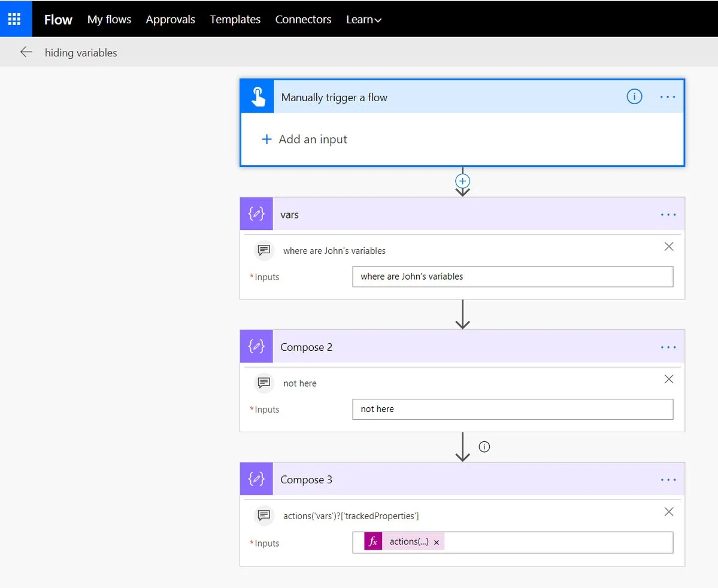Open the ellipsis menu on Compose 2
The width and height of the screenshot is (718, 588).
[x=668, y=347]
